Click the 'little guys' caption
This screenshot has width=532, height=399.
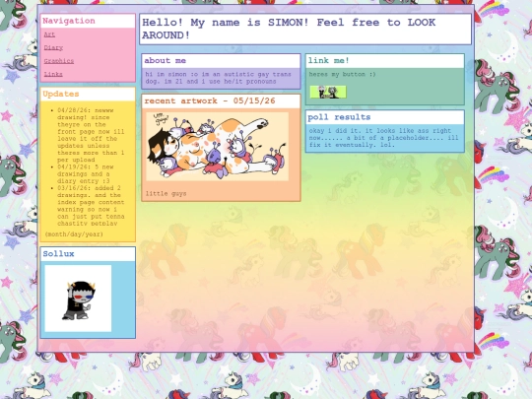point(166,194)
